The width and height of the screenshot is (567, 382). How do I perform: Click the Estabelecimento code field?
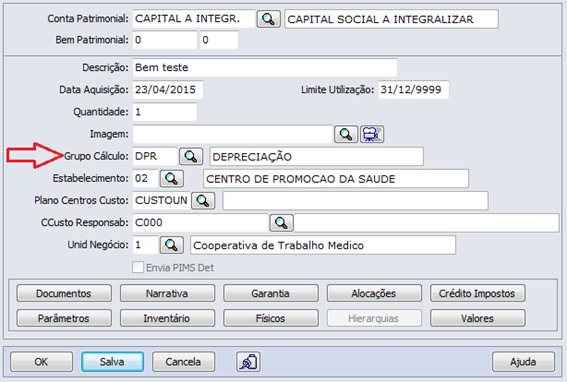145,178
